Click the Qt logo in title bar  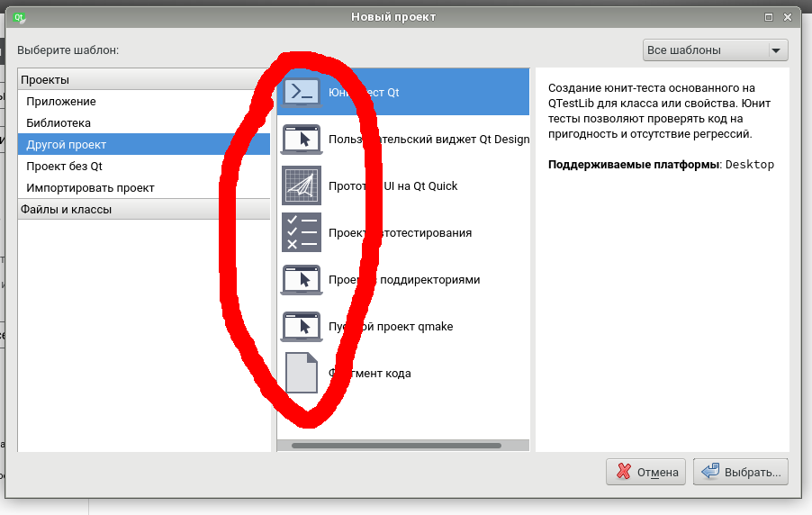coord(19,17)
